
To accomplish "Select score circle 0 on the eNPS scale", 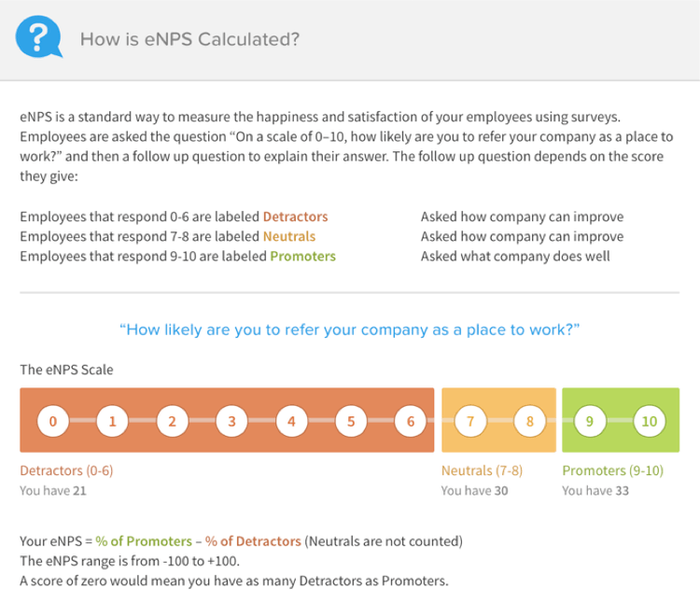I will click(53, 421).
